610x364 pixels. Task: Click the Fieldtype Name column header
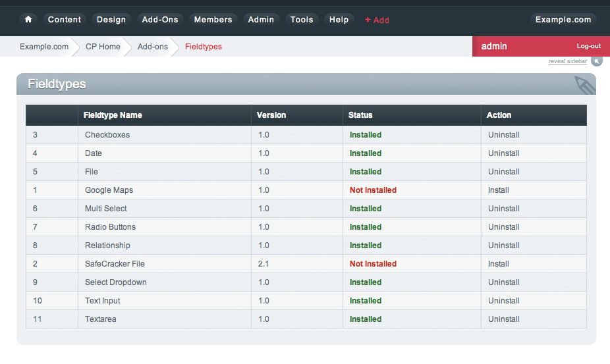165,115
